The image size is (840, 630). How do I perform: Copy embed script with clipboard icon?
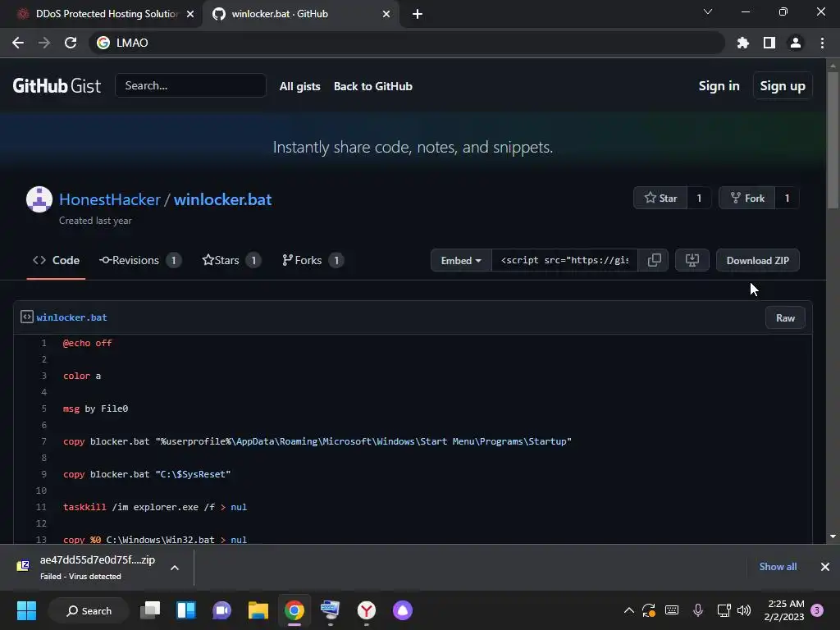tap(654, 260)
